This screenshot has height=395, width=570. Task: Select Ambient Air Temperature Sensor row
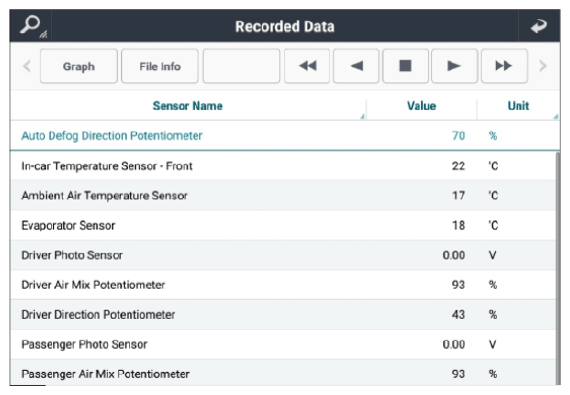(x=283, y=196)
